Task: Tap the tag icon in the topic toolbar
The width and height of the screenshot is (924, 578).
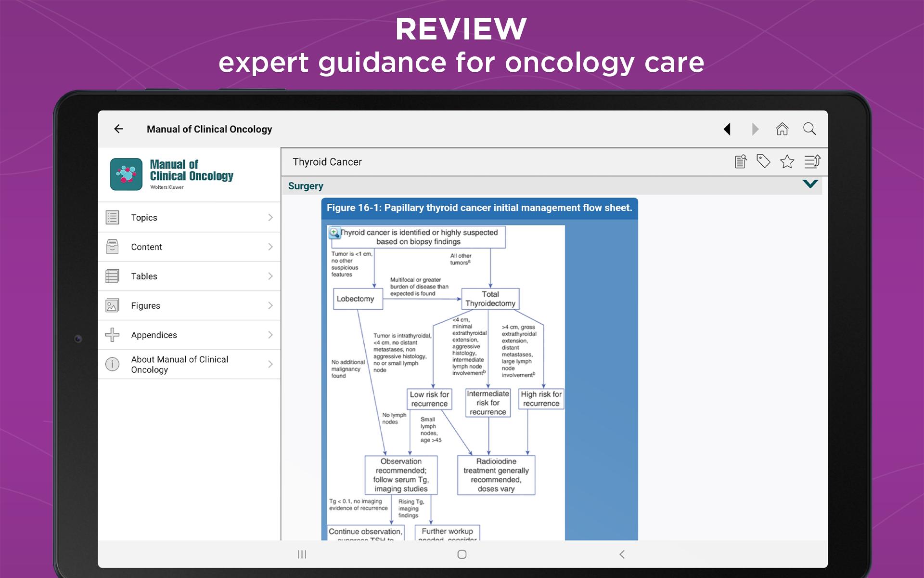Action: click(763, 161)
